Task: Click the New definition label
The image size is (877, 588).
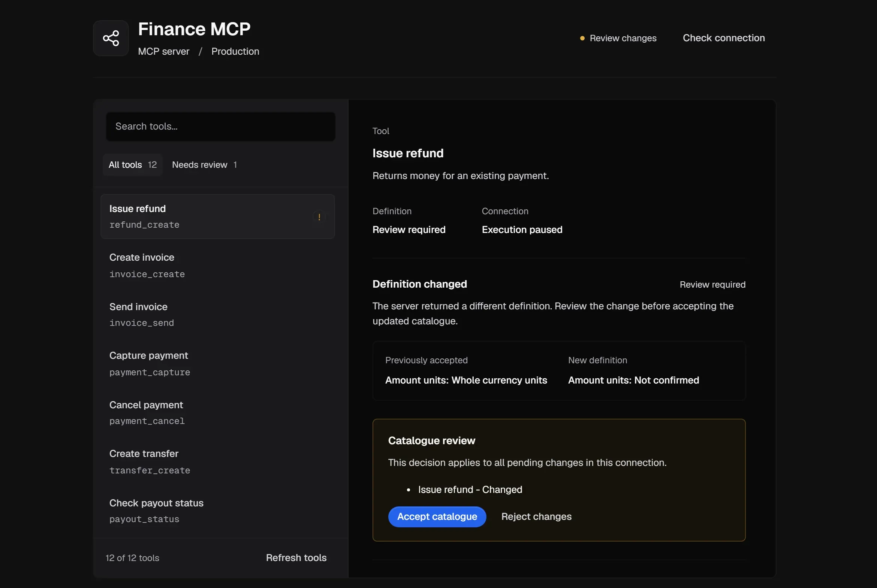Action: pos(597,360)
